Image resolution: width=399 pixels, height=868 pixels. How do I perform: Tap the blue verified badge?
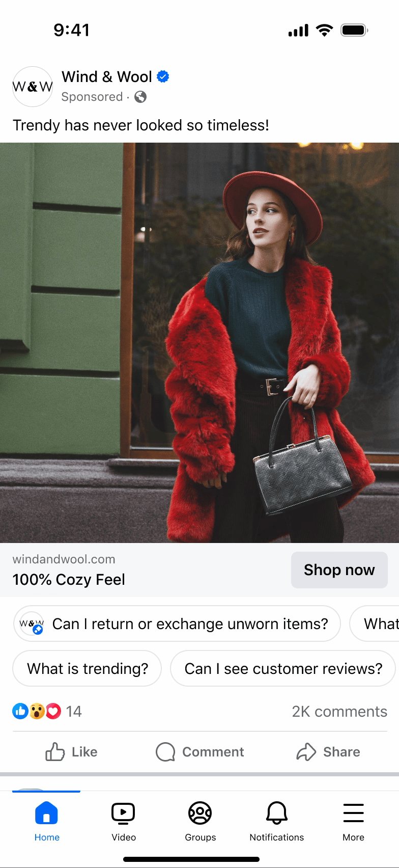(x=163, y=76)
